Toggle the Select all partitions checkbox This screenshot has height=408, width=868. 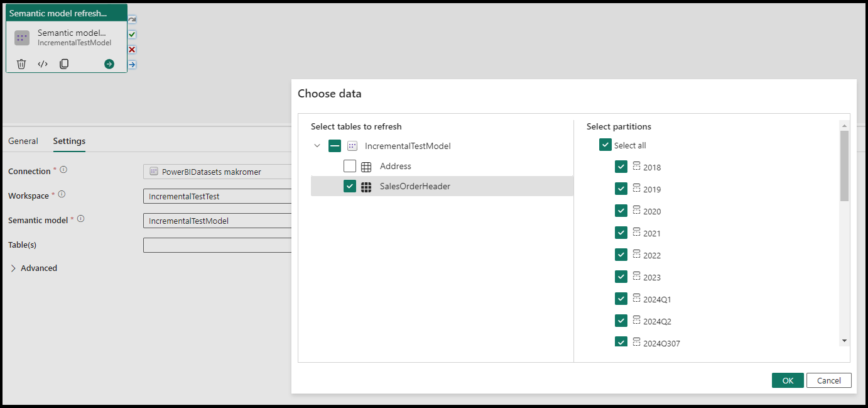pos(605,145)
